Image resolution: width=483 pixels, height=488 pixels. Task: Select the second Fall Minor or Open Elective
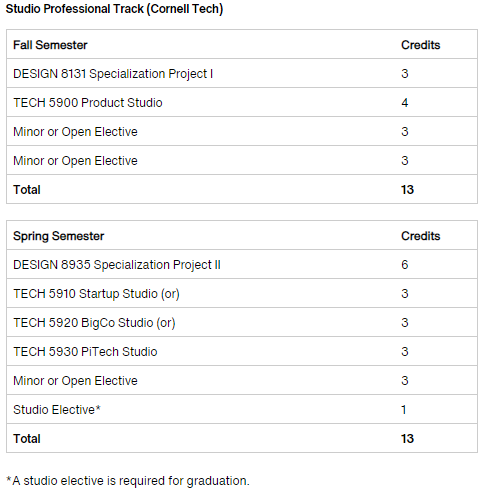pos(75,161)
